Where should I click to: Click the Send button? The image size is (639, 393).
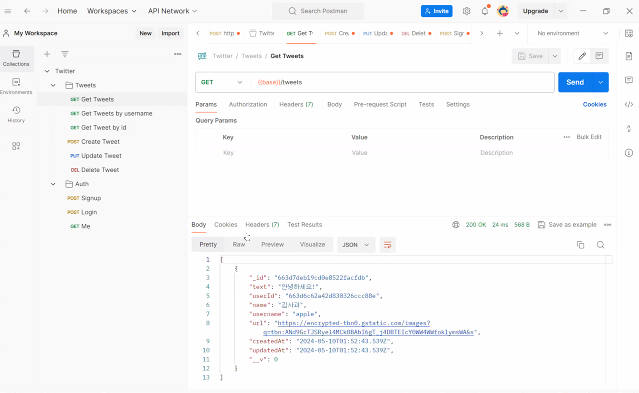[575, 82]
